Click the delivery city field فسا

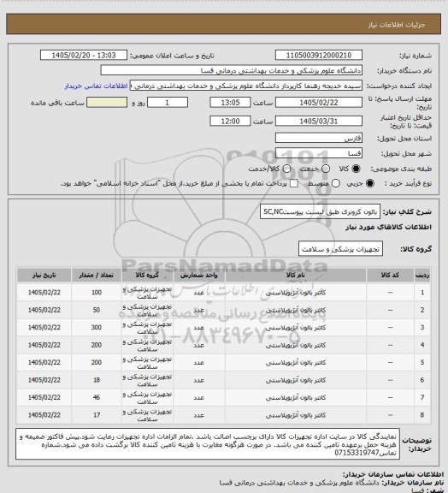(319, 153)
